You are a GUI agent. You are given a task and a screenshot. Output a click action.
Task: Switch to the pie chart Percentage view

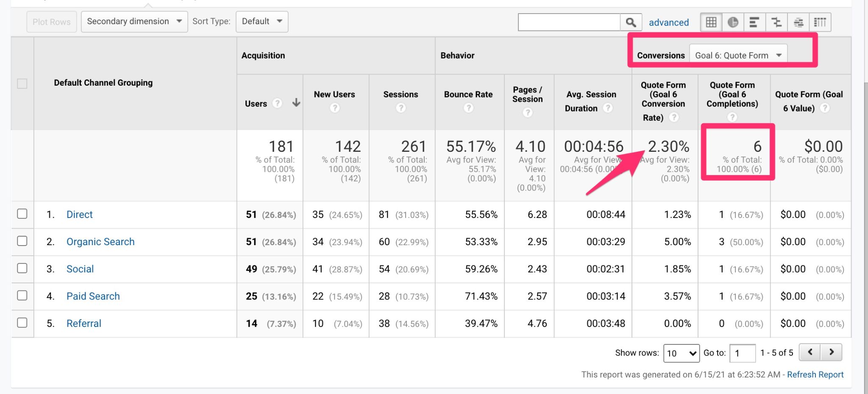[x=733, y=22]
